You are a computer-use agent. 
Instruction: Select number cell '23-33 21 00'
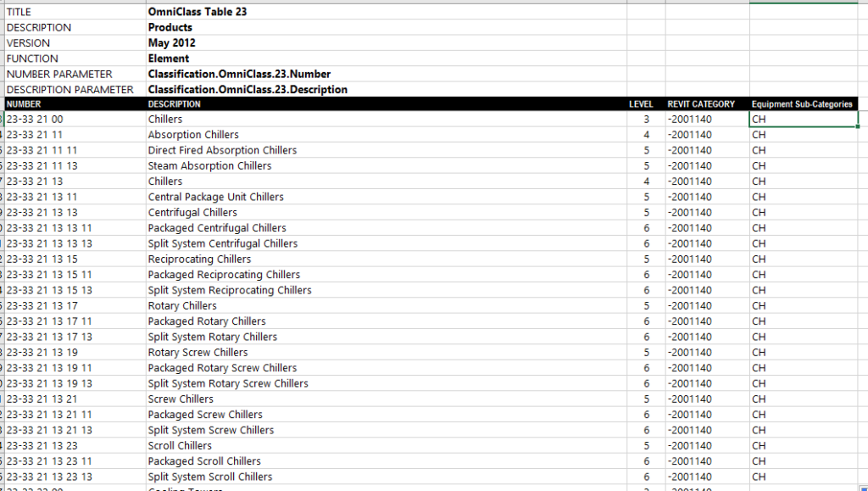[75, 119]
